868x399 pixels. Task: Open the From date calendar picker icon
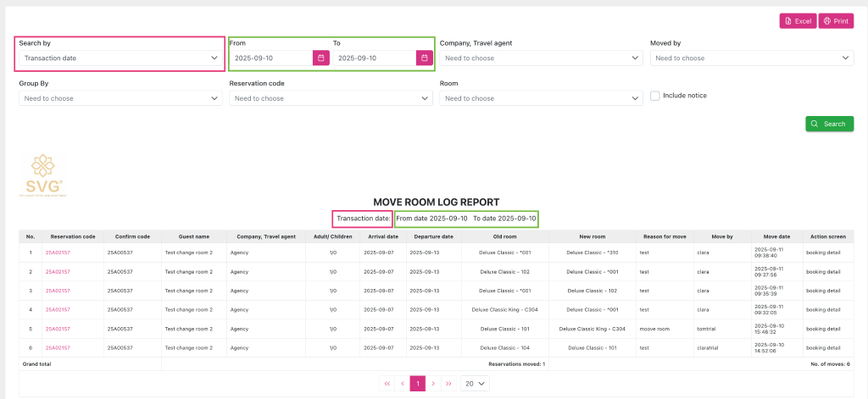coord(321,58)
